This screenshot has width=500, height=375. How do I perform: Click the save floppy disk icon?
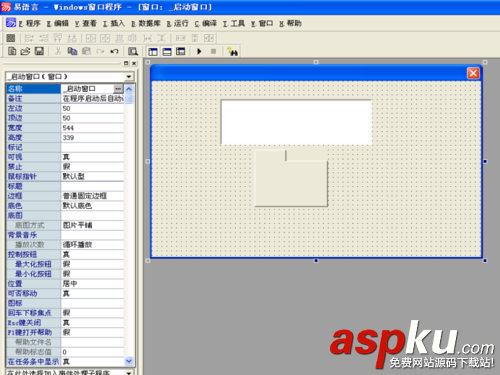[x=39, y=51]
